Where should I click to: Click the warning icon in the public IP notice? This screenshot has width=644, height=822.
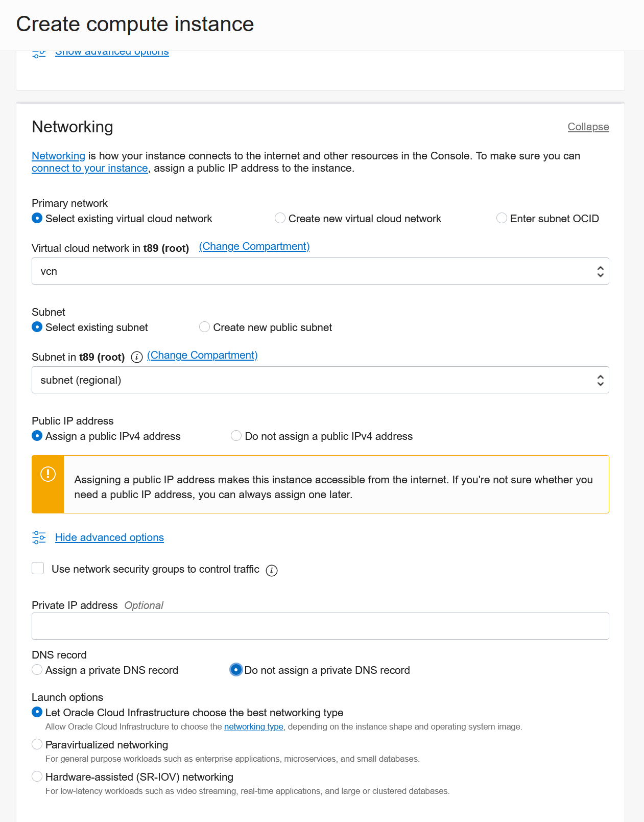(x=49, y=474)
